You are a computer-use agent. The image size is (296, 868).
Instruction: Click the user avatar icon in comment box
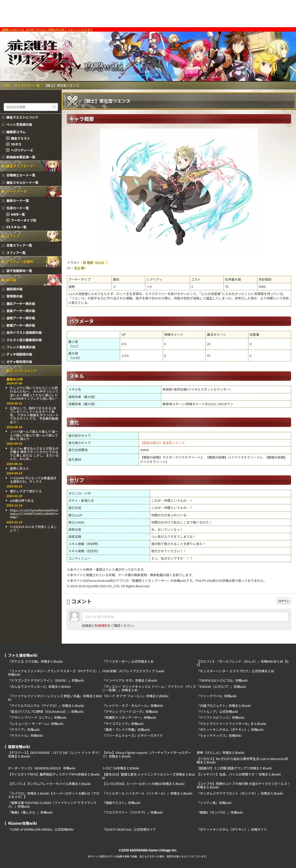(x=74, y=616)
